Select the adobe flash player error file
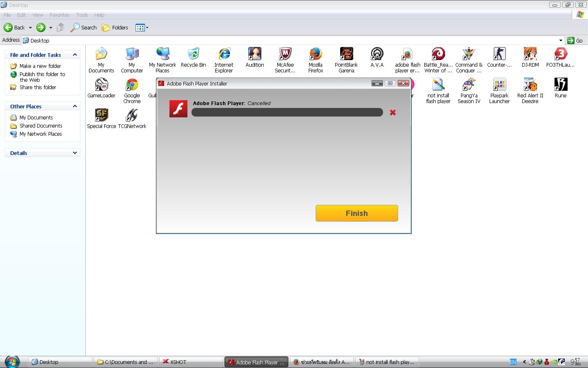The width and height of the screenshot is (588, 368). click(x=408, y=60)
